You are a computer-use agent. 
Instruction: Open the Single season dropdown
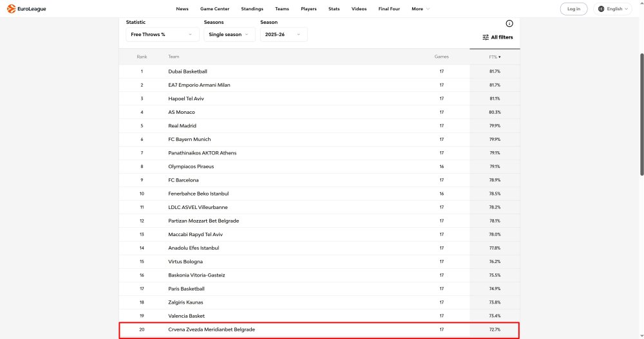(229, 35)
